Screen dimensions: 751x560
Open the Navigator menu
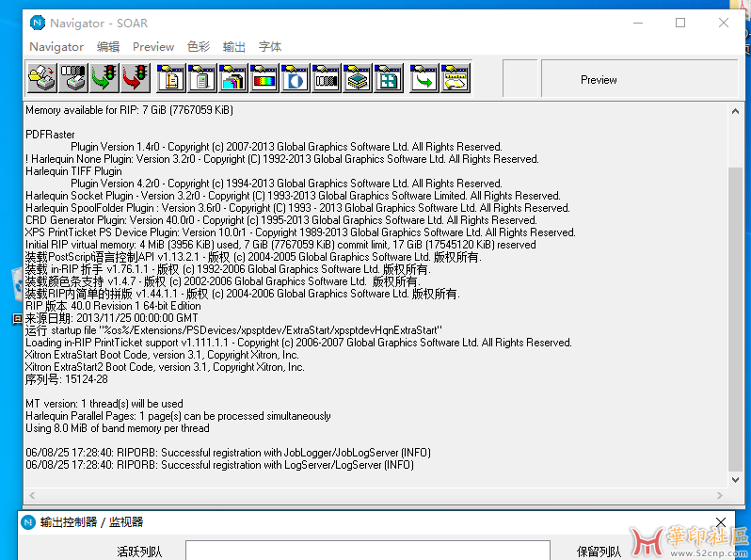tap(56, 47)
